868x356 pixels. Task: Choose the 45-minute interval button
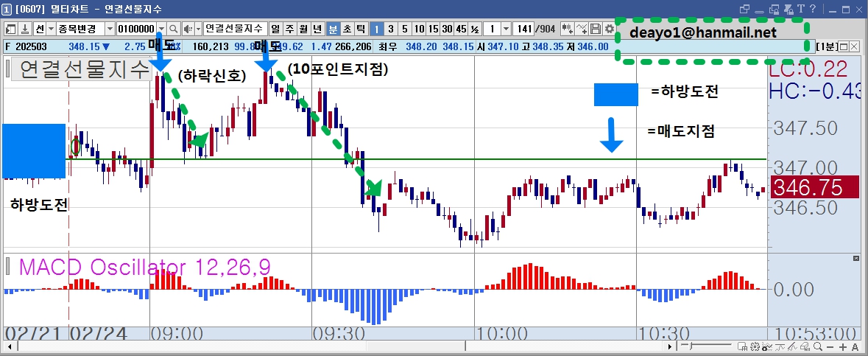tap(461, 29)
